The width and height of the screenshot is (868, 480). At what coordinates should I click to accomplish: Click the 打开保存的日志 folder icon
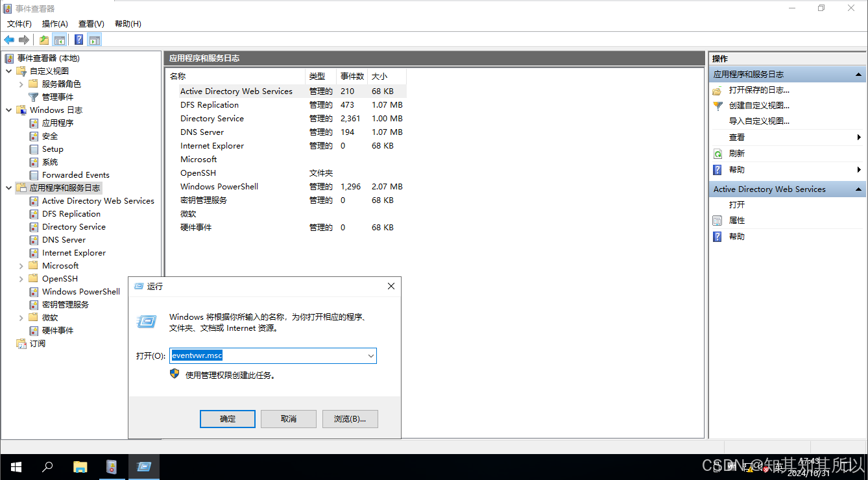[717, 90]
